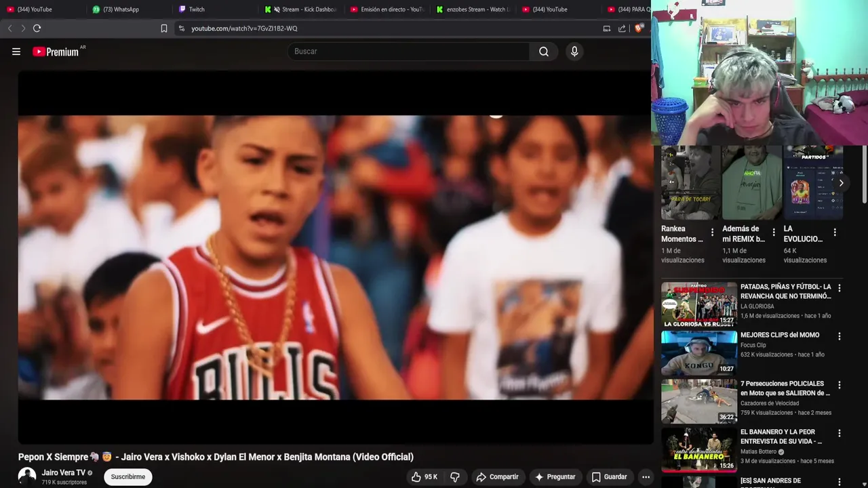Screen dimensions: 868x488
Task: Switch to enzobes Stream tab
Action: tap(473, 9)
